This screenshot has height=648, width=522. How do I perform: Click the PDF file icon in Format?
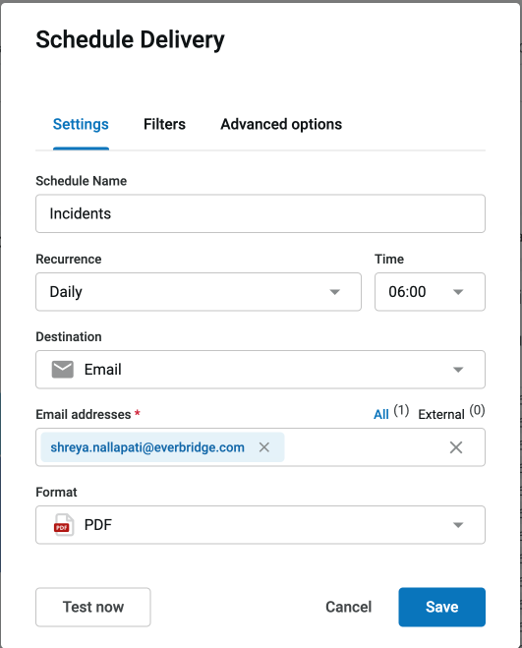coord(64,525)
